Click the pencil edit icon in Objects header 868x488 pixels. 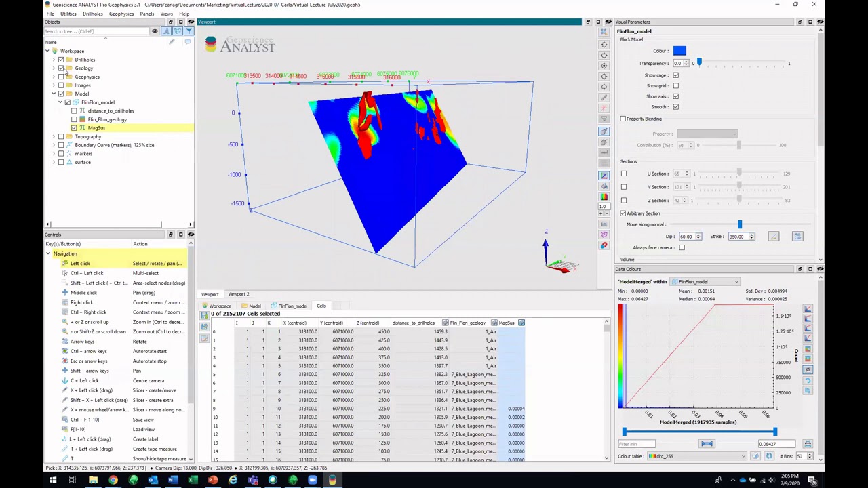click(x=172, y=42)
